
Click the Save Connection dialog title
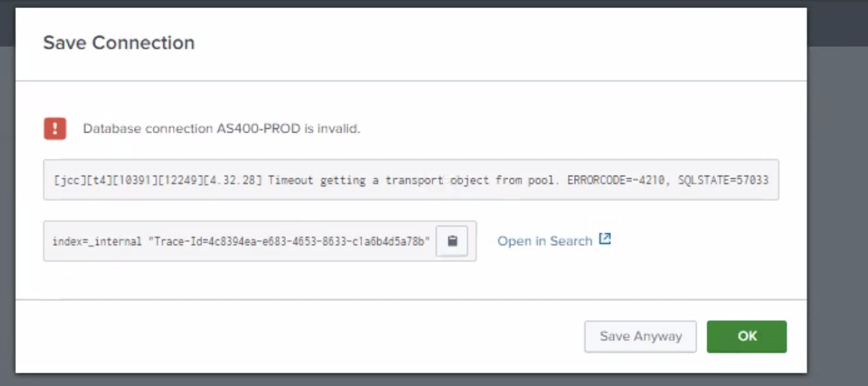tap(119, 43)
